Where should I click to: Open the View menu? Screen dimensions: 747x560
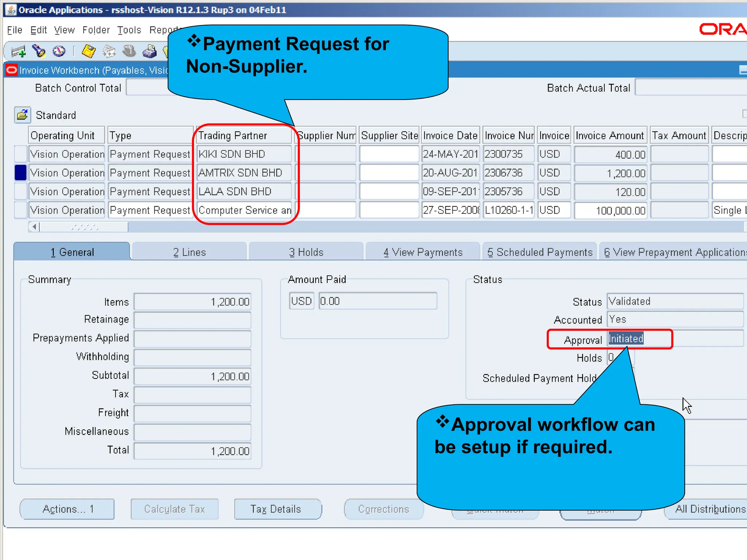pos(65,30)
